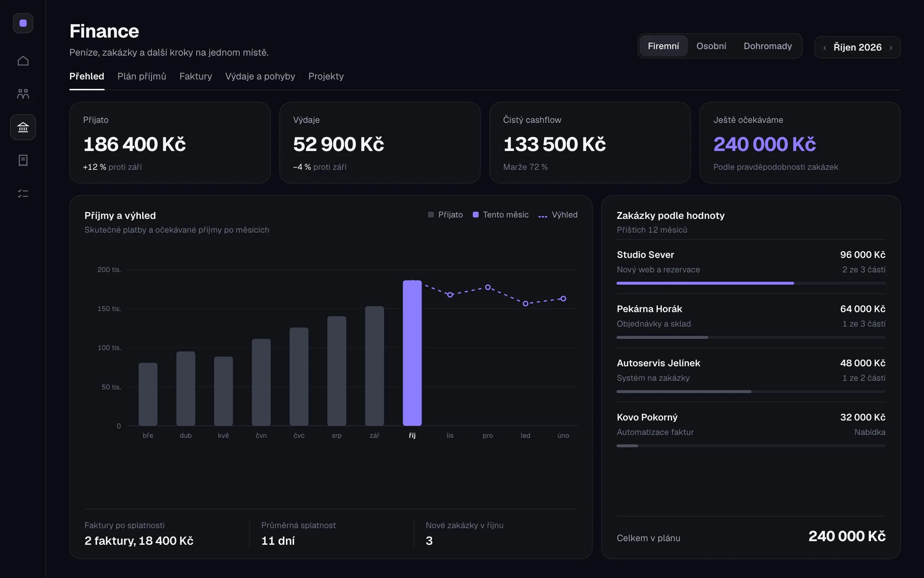The image size is (924, 578).
Task: Toggle the Přijato legend item
Action: tap(445, 215)
